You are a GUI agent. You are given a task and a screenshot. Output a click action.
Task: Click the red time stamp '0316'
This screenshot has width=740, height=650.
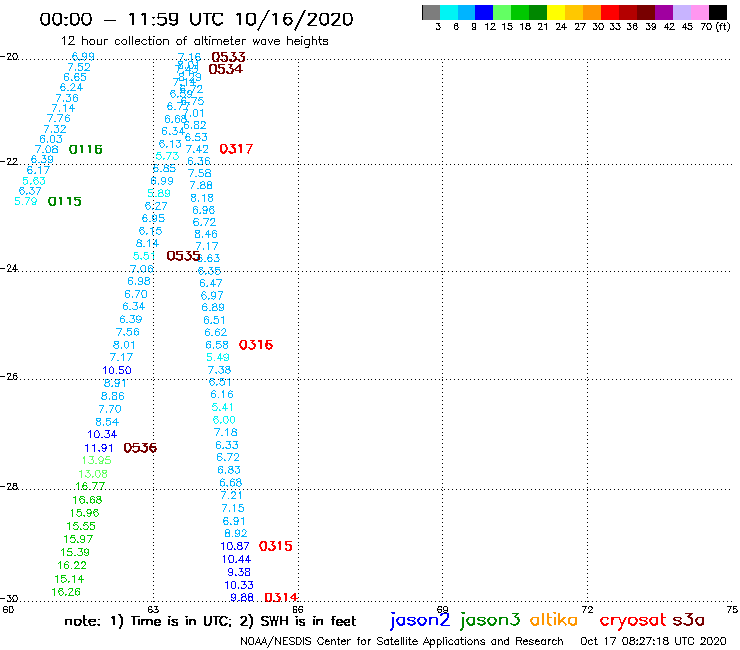256,345
